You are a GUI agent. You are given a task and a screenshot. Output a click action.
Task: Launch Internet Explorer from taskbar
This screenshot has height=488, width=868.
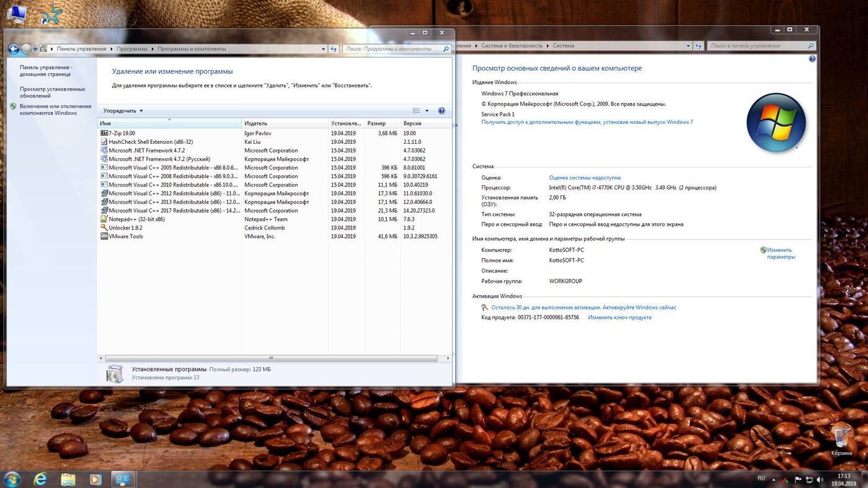pyautogui.click(x=40, y=479)
